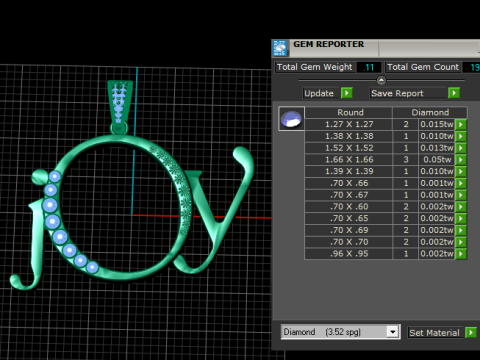480x360 pixels.
Task: Click the green arrow for row .70 X .65
Action: (461, 218)
